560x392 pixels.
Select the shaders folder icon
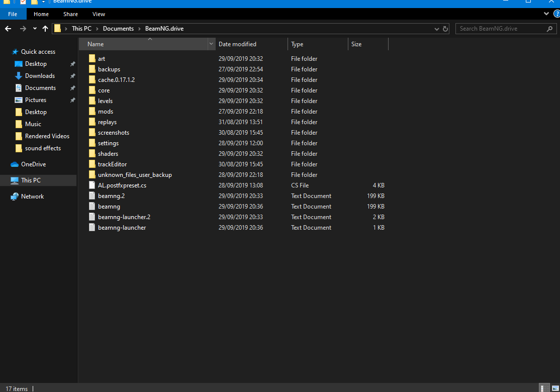point(92,153)
